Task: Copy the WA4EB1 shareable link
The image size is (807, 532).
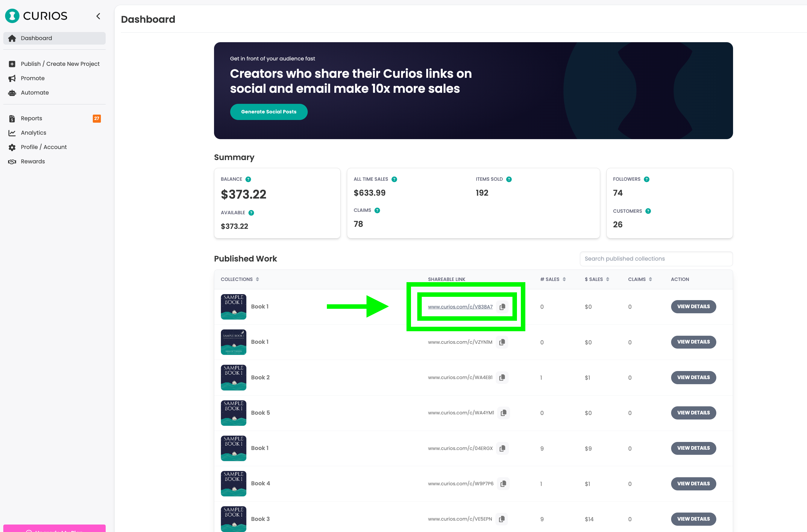Action: [502, 377]
